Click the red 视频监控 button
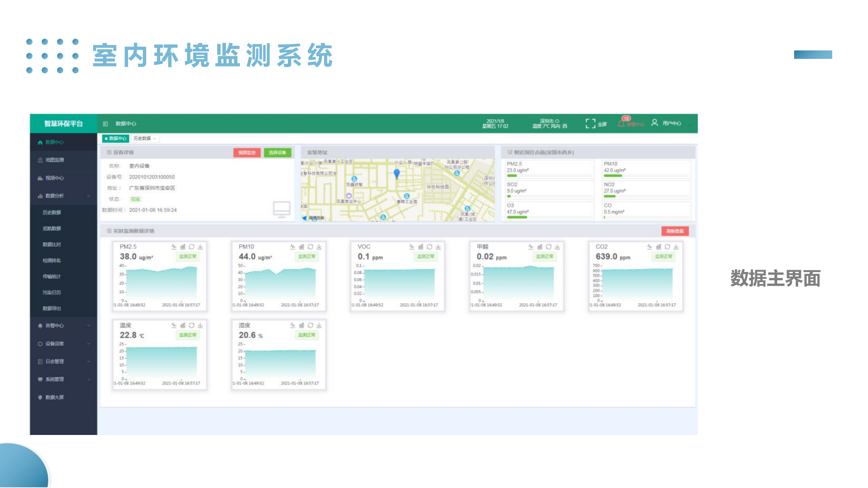The image size is (868, 488). (x=247, y=153)
